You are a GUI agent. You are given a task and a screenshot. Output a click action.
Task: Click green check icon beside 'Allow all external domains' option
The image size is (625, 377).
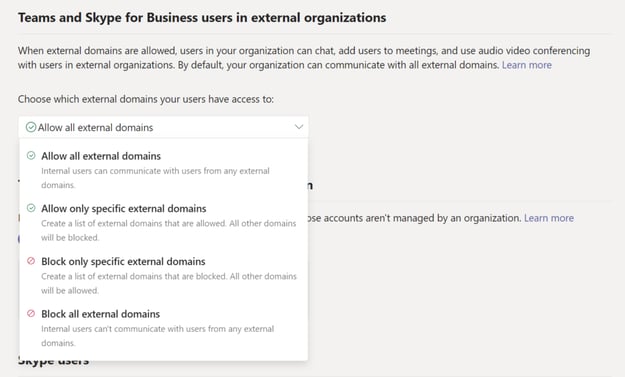[x=31, y=155]
